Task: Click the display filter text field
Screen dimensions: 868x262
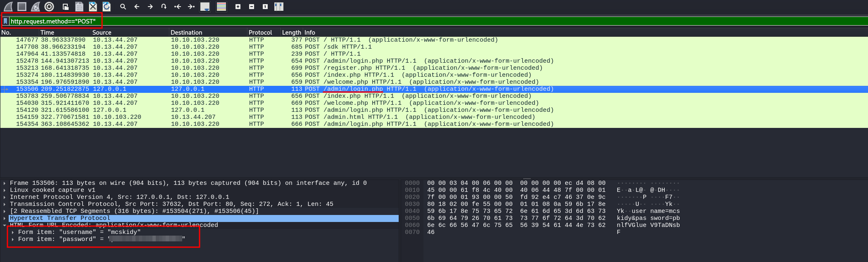Action: click(413, 21)
